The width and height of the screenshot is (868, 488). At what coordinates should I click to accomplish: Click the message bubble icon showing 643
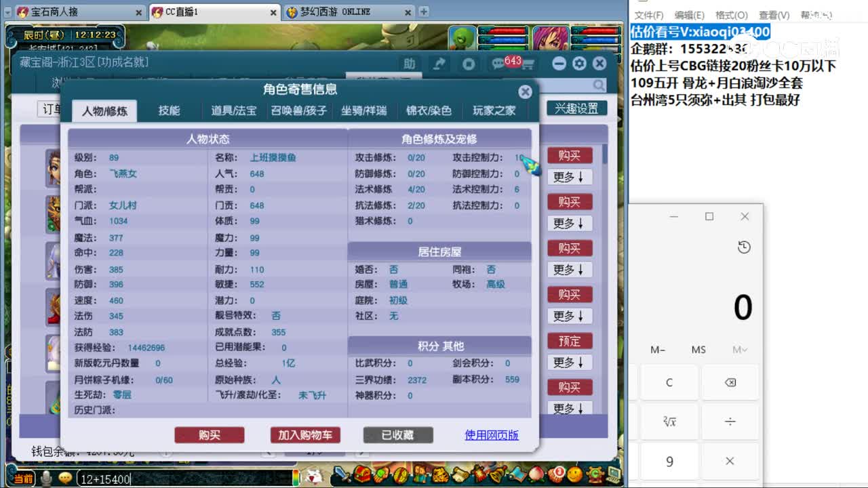[498, 62]
